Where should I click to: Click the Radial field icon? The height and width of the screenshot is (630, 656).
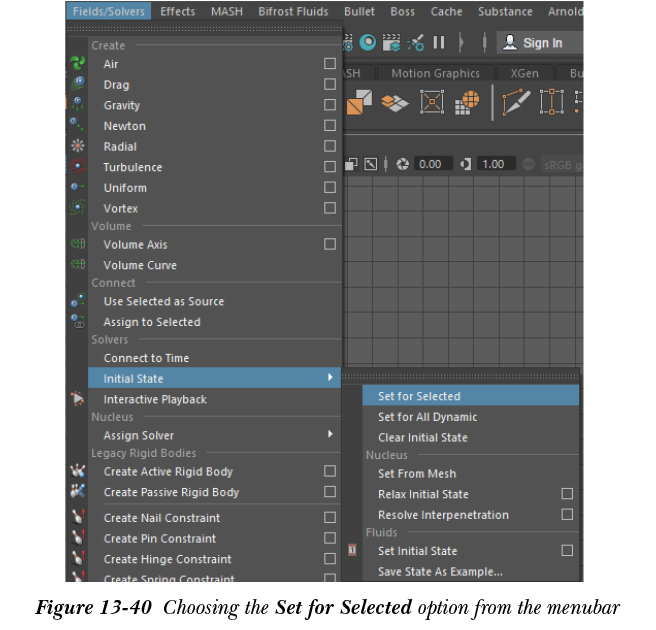(78, 146)
